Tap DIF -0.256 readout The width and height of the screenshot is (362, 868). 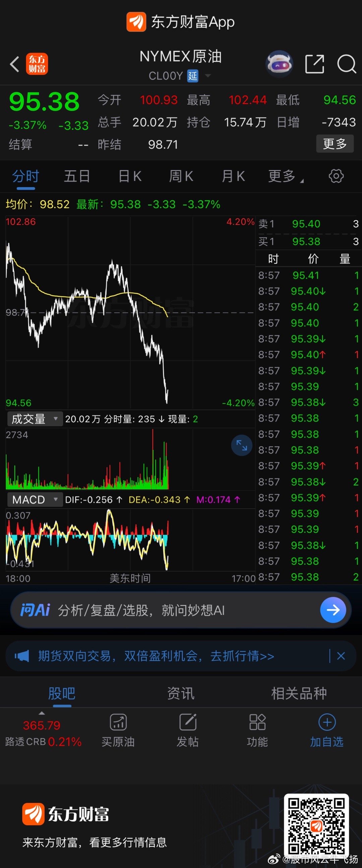click(94, 499)
